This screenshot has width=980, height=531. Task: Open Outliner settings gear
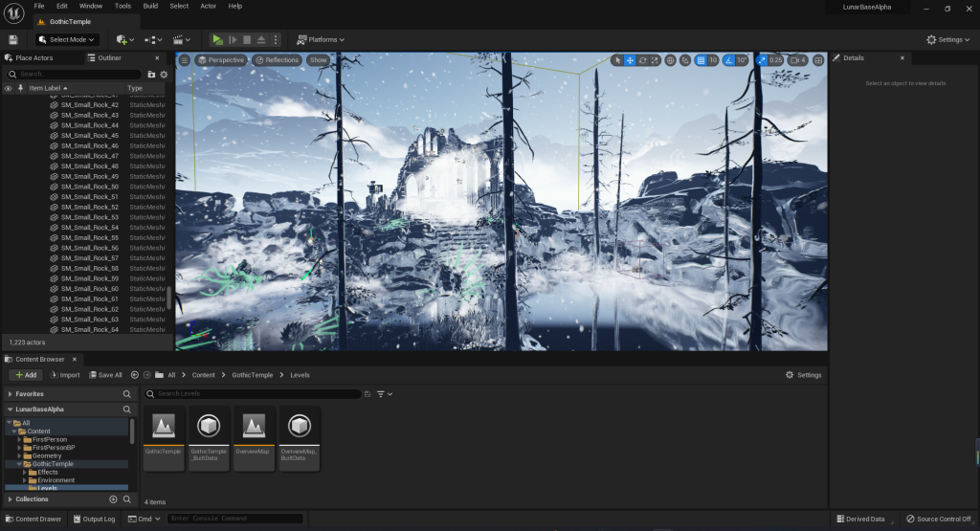point(164,74)
